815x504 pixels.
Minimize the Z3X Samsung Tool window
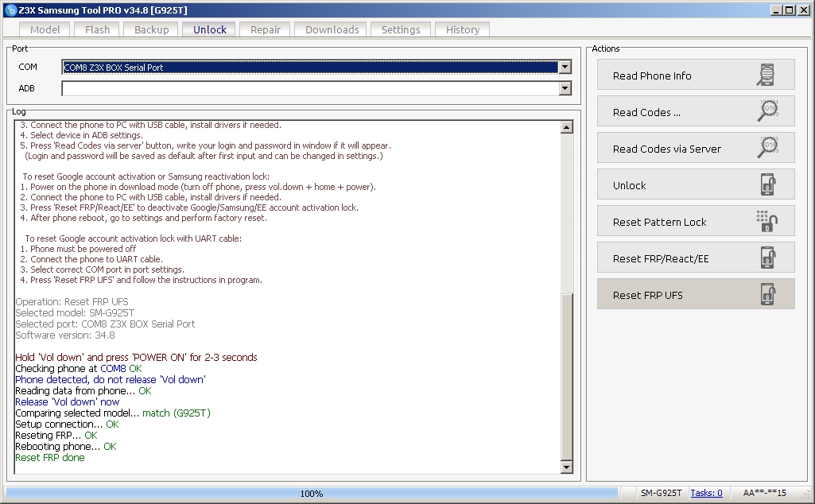(777, 10)
